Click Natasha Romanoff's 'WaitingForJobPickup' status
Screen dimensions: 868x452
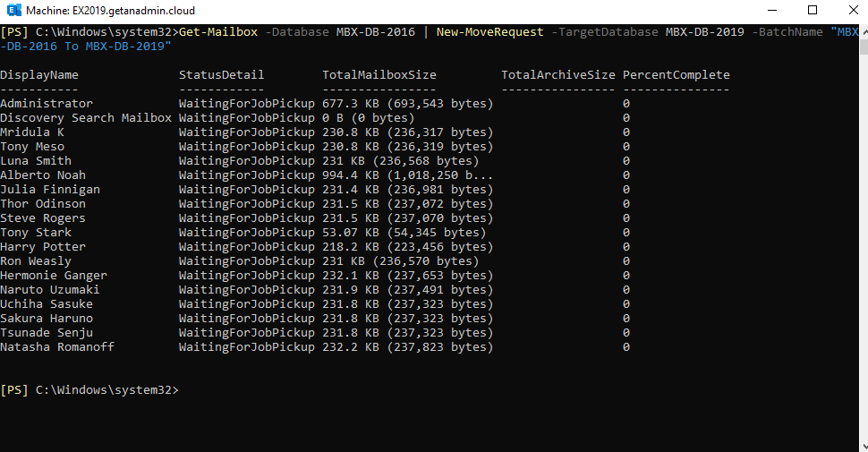pos(247,347)
